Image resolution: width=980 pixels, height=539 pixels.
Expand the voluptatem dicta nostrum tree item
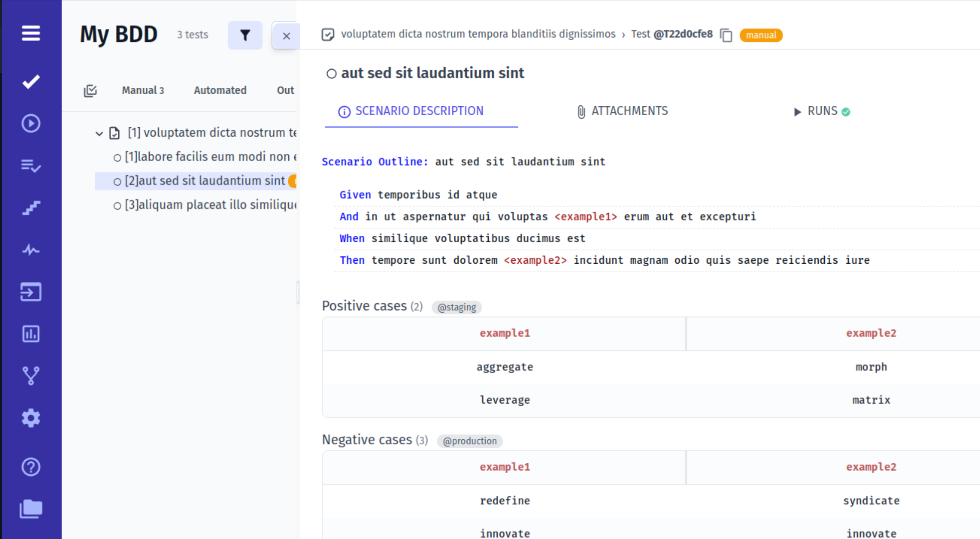[x=99, y=132]
